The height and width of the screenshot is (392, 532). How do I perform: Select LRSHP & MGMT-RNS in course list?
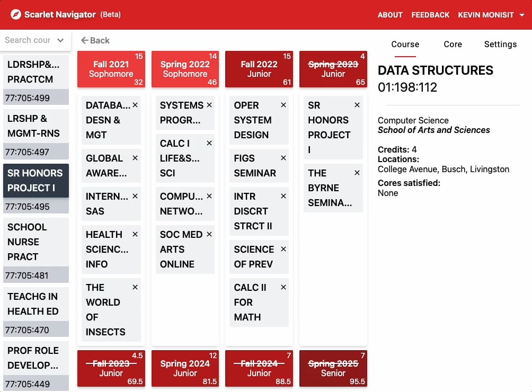point(36,126)
